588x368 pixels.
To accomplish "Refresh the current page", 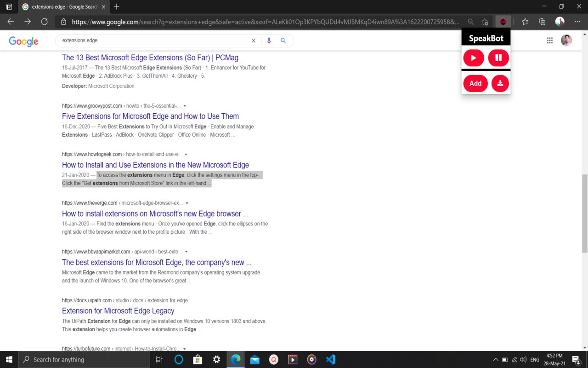I will click(x=45, y=22).
